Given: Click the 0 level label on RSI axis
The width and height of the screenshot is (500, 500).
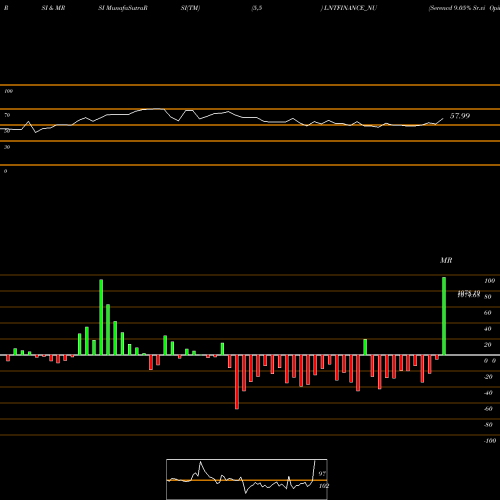Looking at the screenshot, I should click(5, 171).
